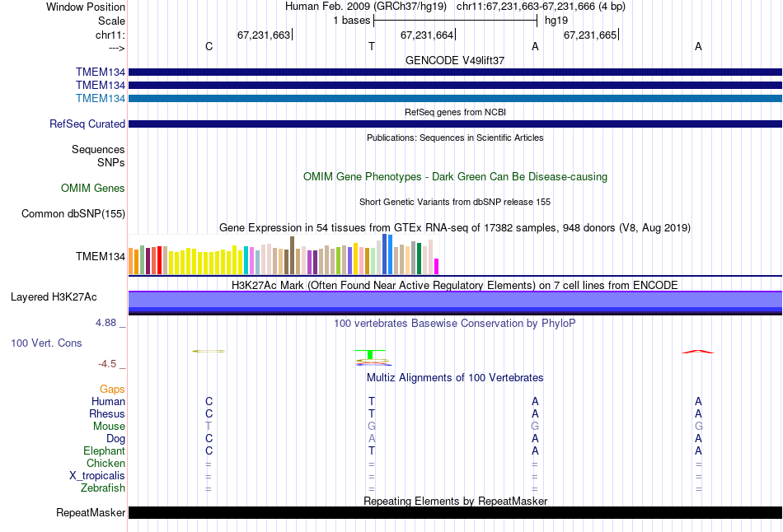Click the H3K27Ac Mark track title
The image size is (783, 532).
coord(455,286)
